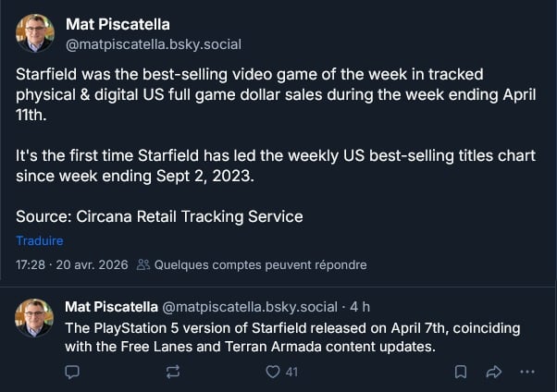Click the people icon beside reply restrictions
This screenshot has height=392, width=557.
pyautogui.click(x=143, y=265)
